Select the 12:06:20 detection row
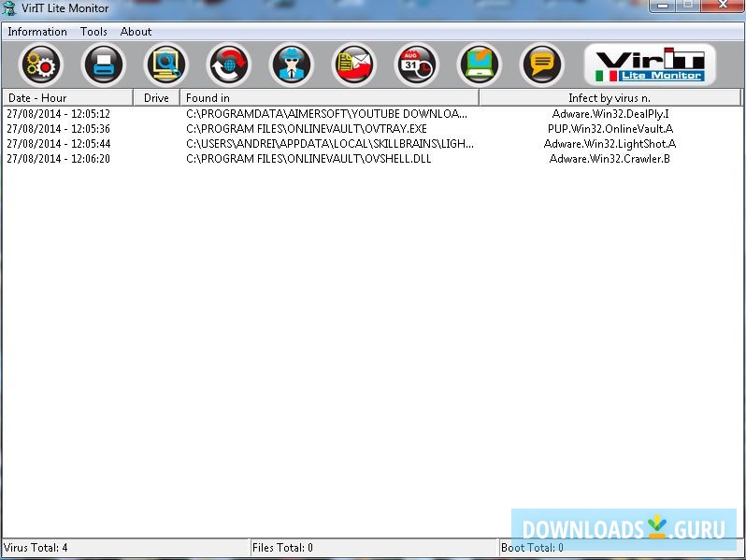The image size is (746, 560). point(372,158)
